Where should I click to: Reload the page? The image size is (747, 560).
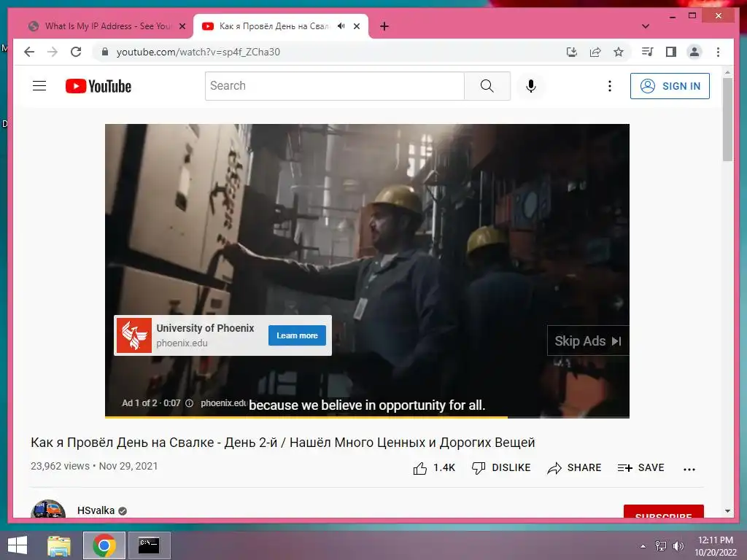click(76, 52)
